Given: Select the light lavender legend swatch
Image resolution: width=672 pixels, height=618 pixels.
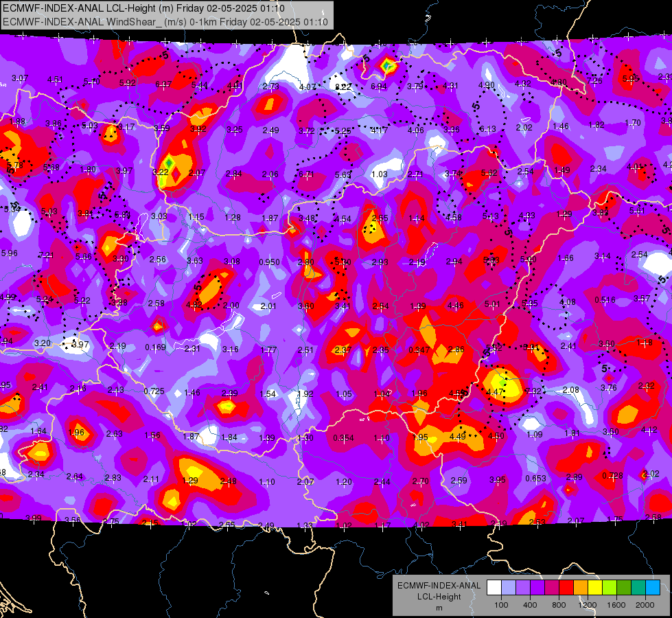Looking at the screenshot, I should 508,588.
